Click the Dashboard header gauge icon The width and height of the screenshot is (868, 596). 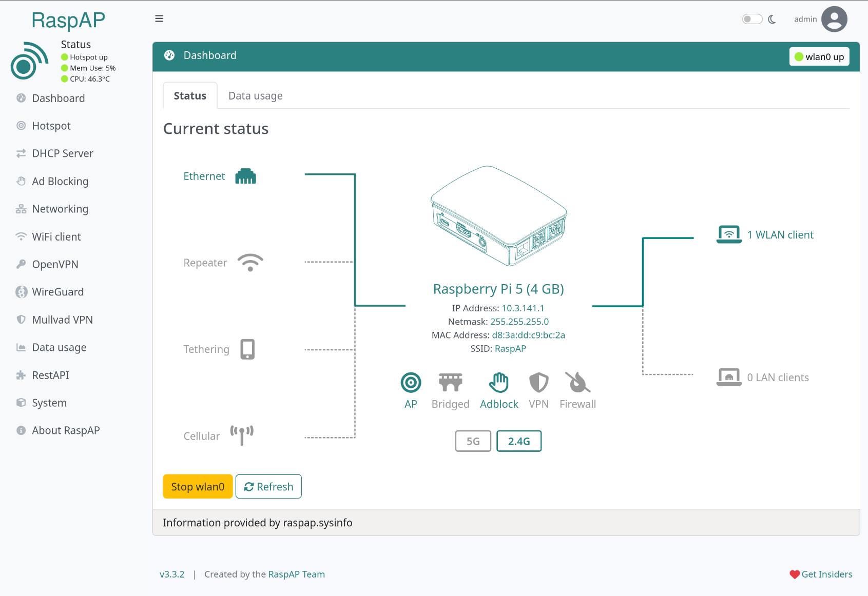click(169, 55)
